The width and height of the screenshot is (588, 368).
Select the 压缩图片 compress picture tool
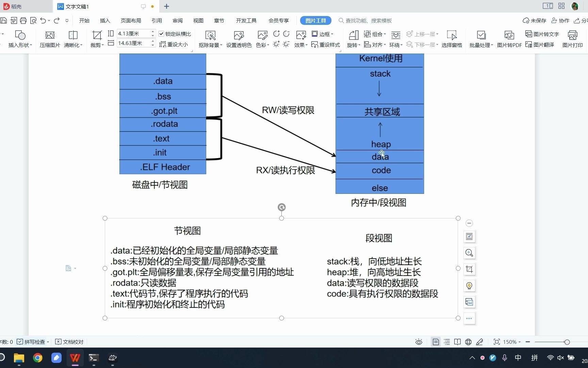click(x=50, y=39)
